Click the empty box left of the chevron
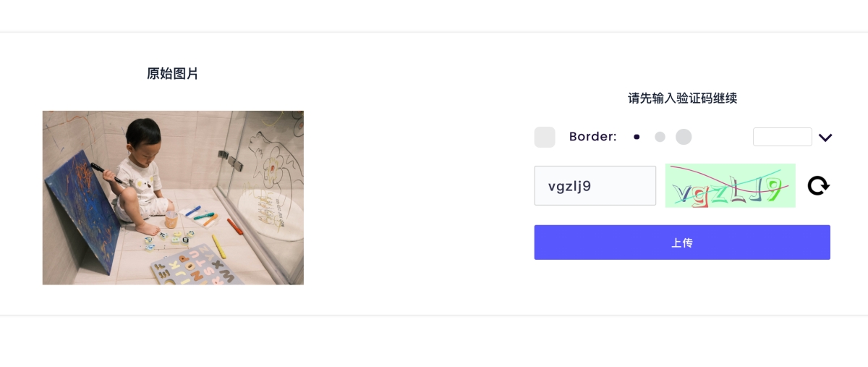The height and width of the screenshot is (367, 868). pos(782,137)
